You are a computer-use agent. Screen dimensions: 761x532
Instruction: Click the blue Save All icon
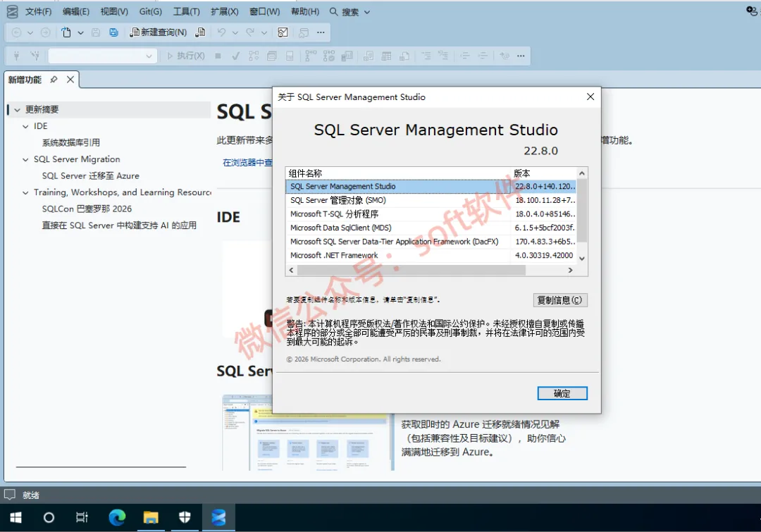[113, 32]
